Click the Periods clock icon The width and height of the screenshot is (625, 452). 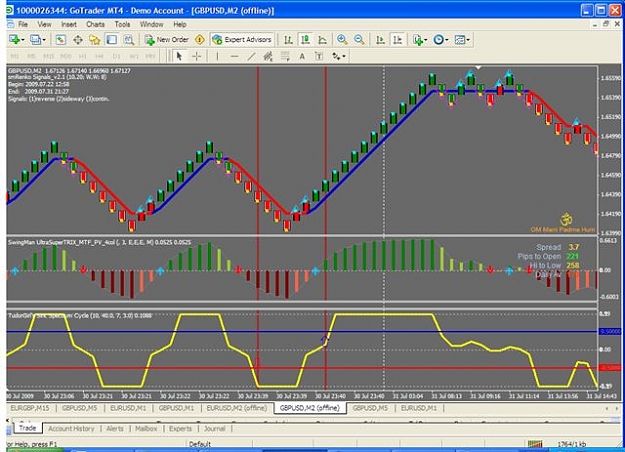[438, 39]
